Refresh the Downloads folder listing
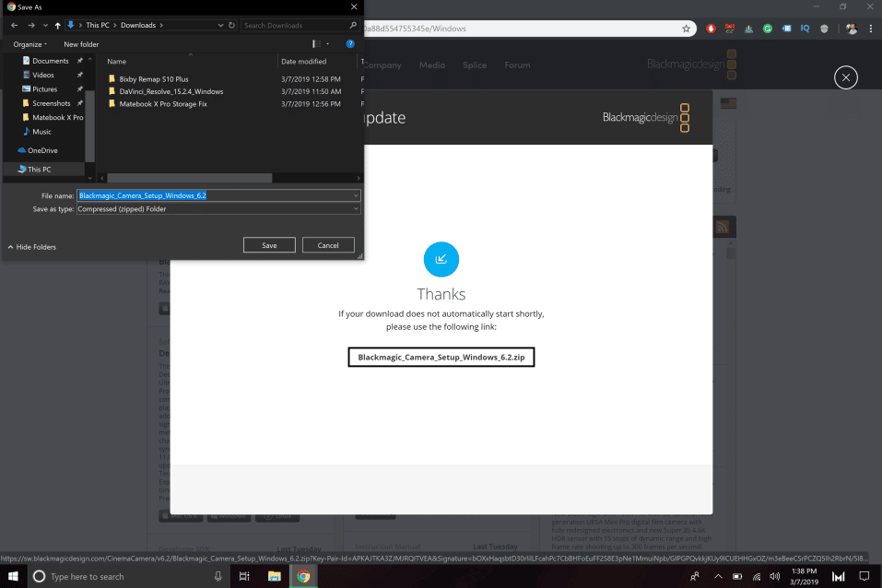 (231, 25)
